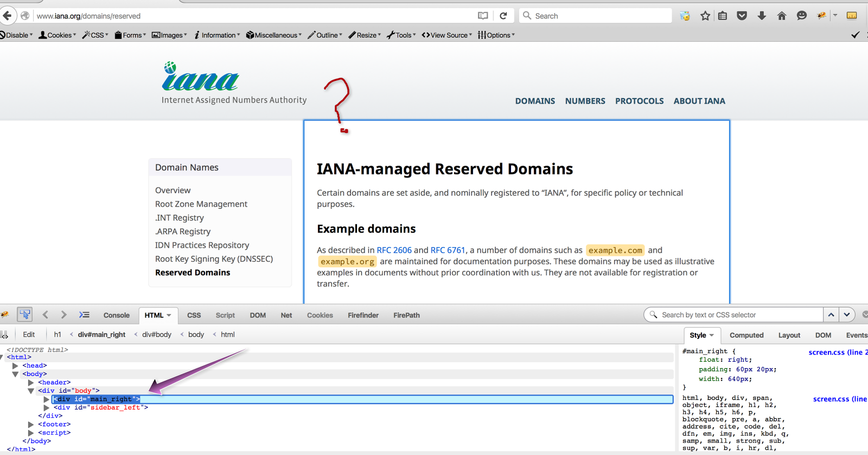This screenshot has width=868, height=455.
Task: Go back in Firebug panel history
Action: click(x=46, y=315)
